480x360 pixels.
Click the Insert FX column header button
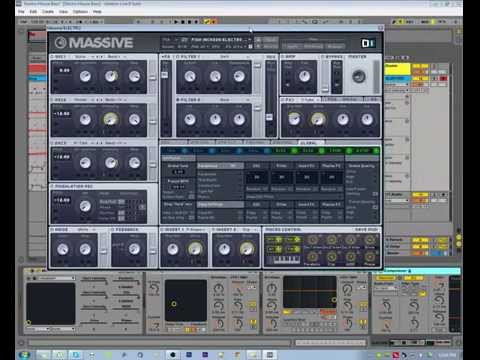coord(306,166)
